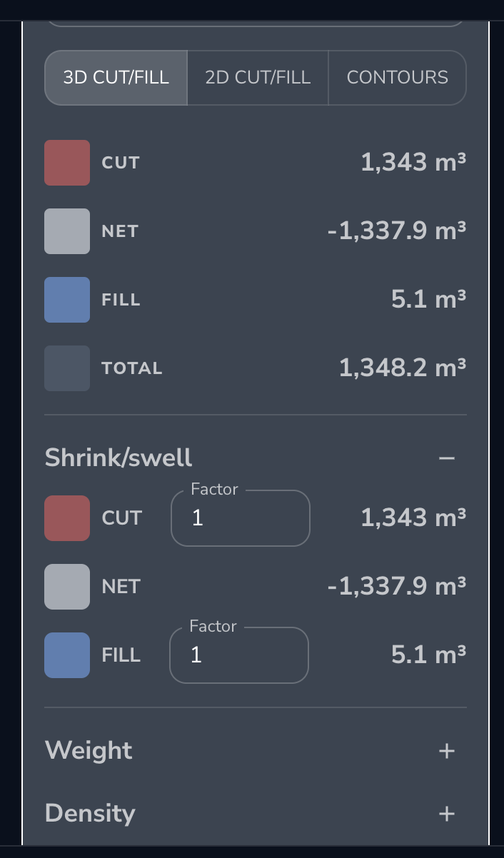Expand the Weight section
Screen dimensions: 504x858
pyautogui.click(x=447, y=750)
